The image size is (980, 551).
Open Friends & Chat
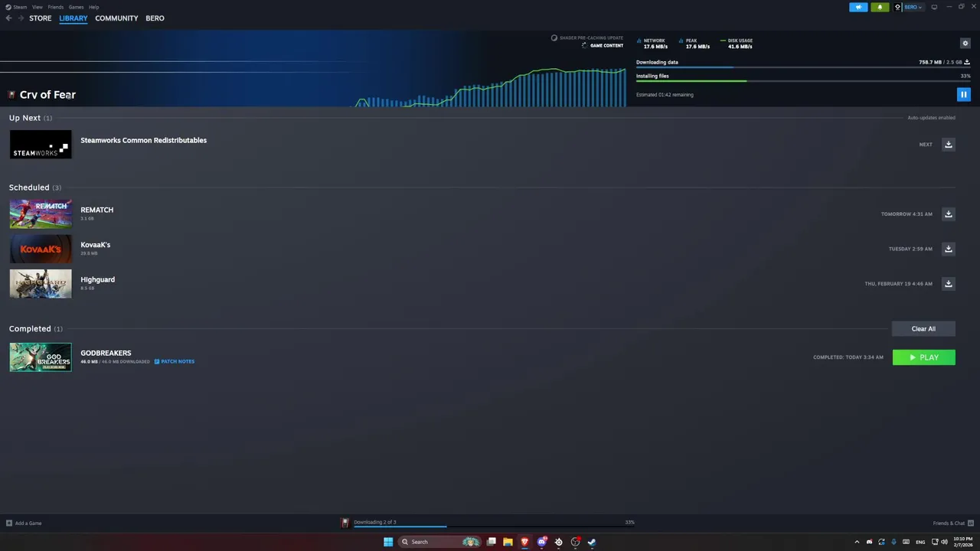click(x=952, y=523)
